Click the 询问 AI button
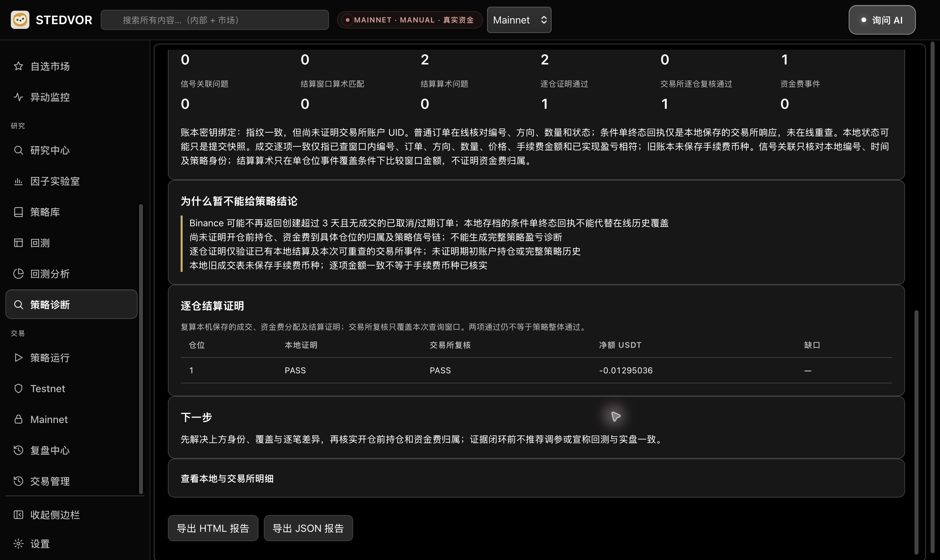The image size is (940, 560). pos(882,20)
